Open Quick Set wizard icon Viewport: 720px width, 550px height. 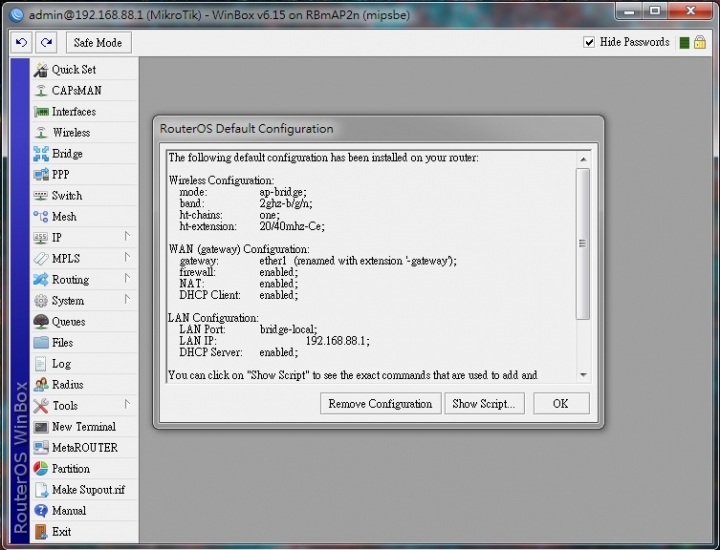pyautogui.click(x=41, y=70)
